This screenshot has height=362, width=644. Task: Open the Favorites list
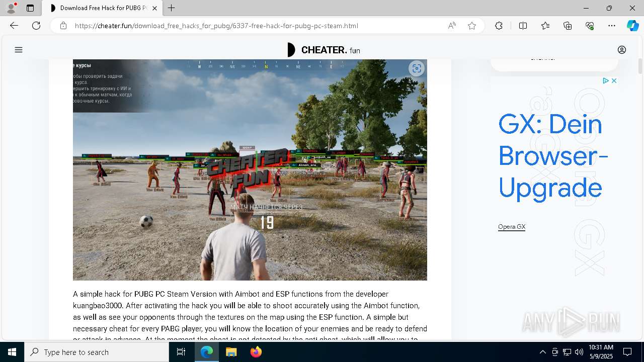click(545, 26)
